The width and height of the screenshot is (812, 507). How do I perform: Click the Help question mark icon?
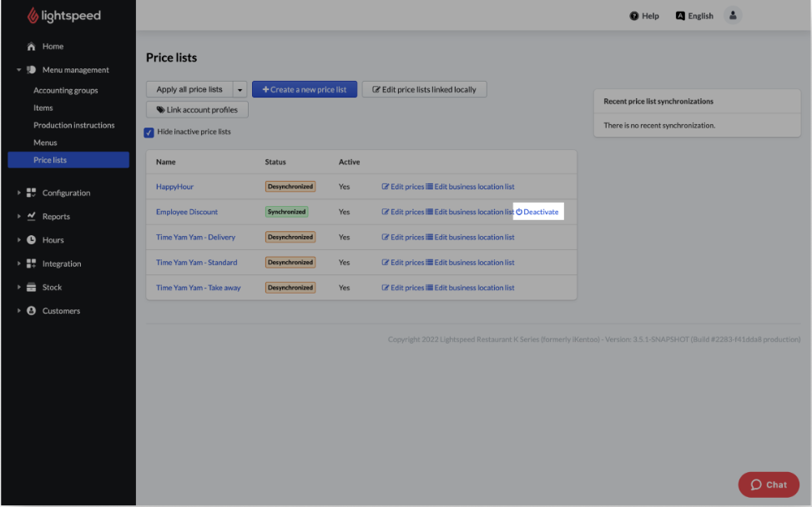pos(634,16)
